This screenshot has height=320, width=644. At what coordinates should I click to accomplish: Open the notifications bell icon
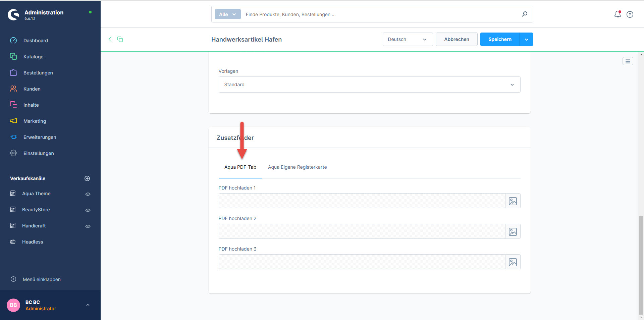618,14
